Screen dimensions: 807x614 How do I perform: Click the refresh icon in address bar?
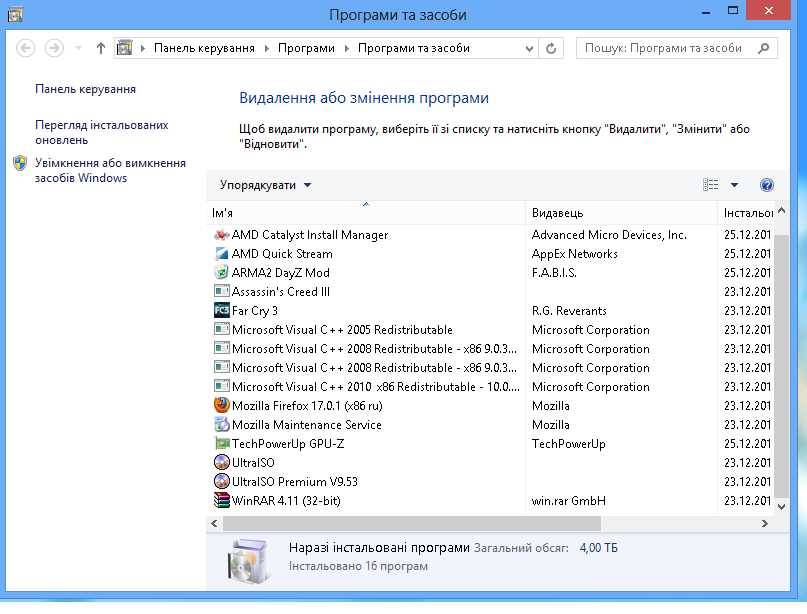coord(551,48)
